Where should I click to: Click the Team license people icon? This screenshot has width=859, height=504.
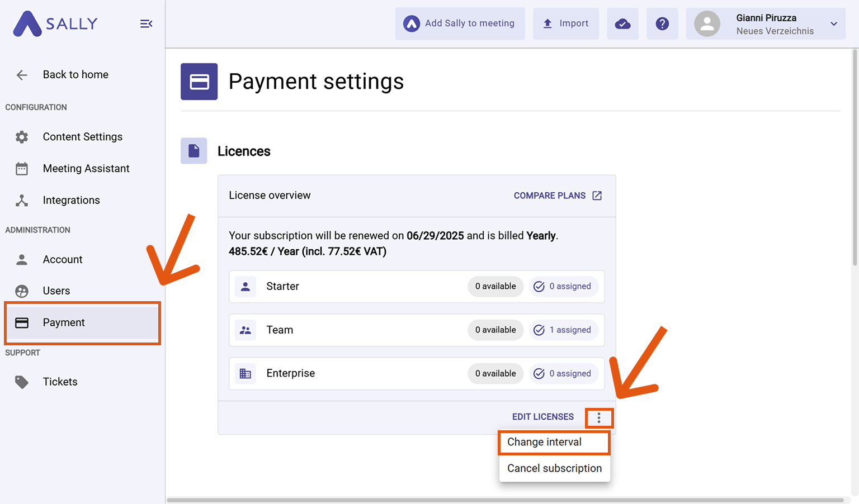pos(246,330)
